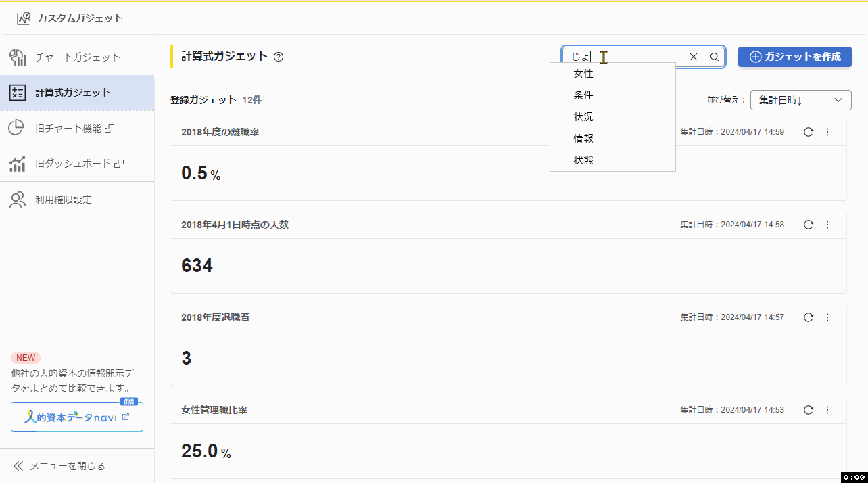Collapse sidebar with メニューを閉じる
The image size is (868, 483).
[59, 466]
